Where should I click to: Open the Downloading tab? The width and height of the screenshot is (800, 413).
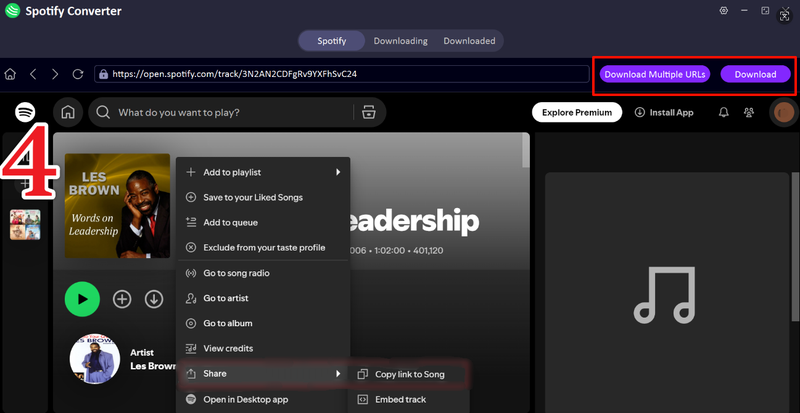click(x=401, y=41)
